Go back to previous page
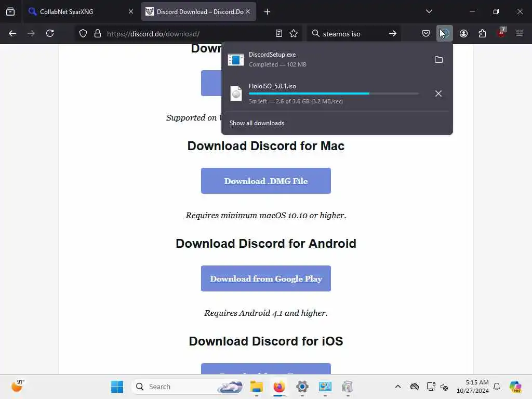Viewport: 532px width, 399px height. pos(12,33)
